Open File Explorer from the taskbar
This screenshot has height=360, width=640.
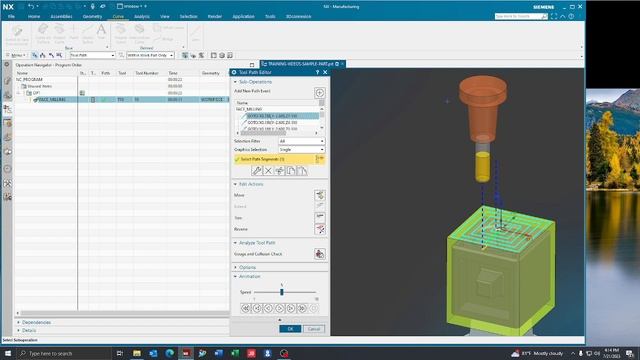click(137, 353)
